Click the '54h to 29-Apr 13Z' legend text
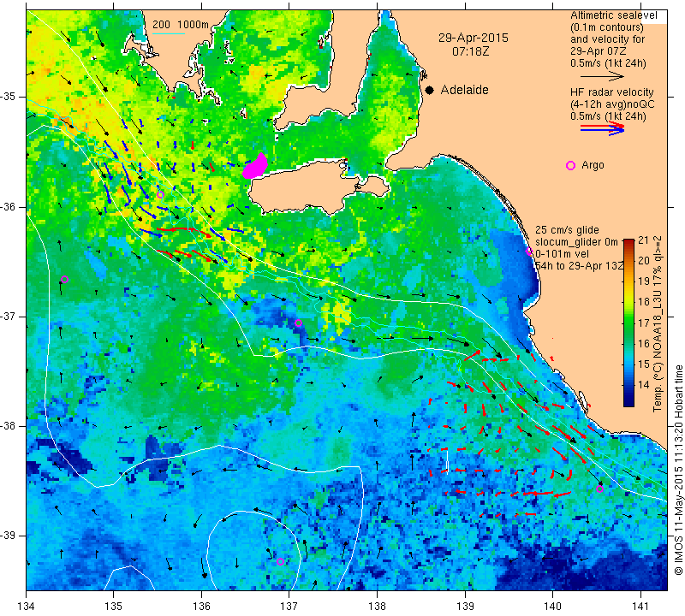 579,265
